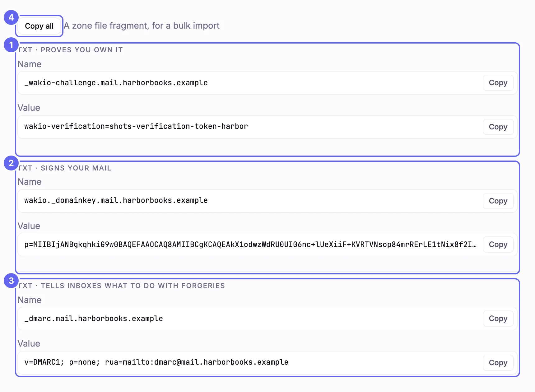Click the Value label above v=DMARC1 field
The width and height of the screenshot is (535, 392).
point(29,343)
